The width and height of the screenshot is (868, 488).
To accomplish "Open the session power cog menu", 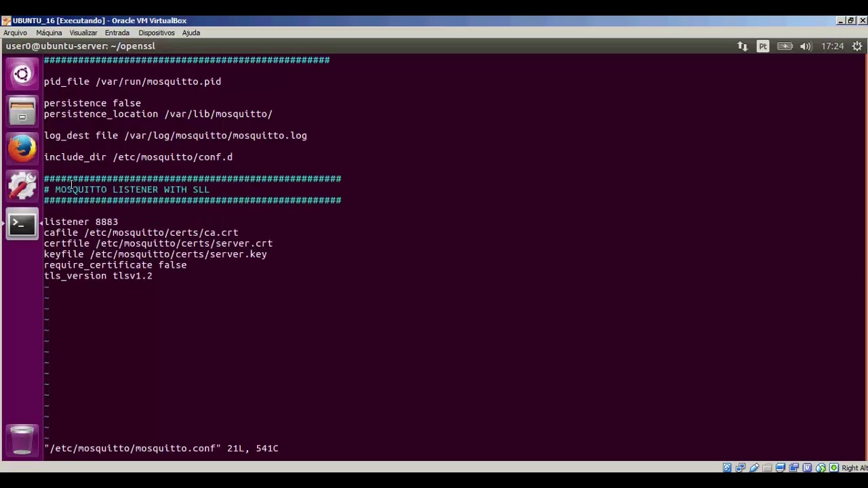I will [x=857, y=46].
